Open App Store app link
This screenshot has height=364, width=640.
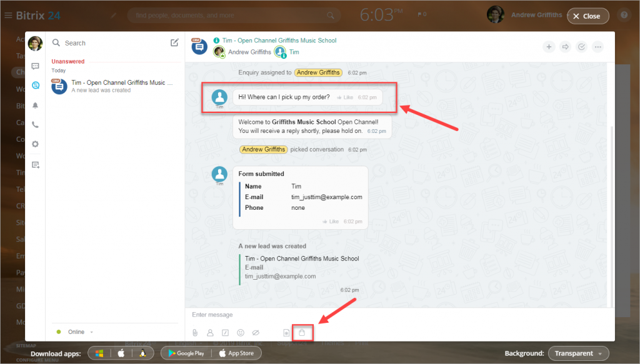click(x=236, y=353)
